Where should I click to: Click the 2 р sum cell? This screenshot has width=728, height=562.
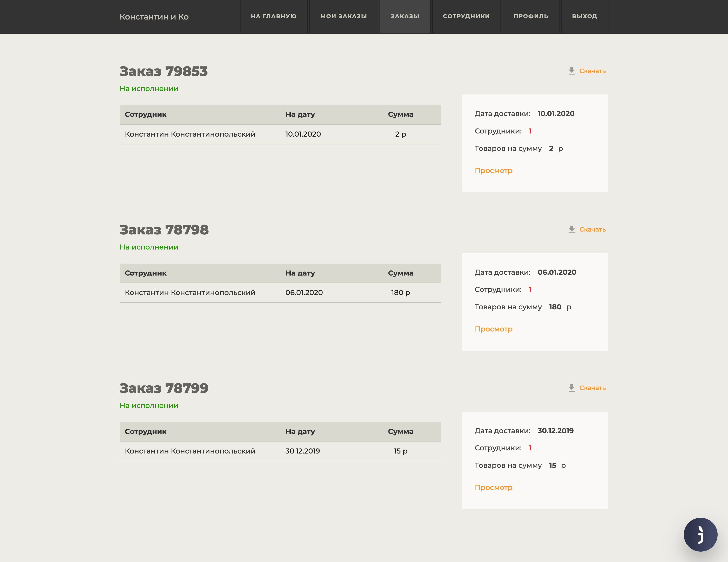pyautogui.click(x=400, y=134)
